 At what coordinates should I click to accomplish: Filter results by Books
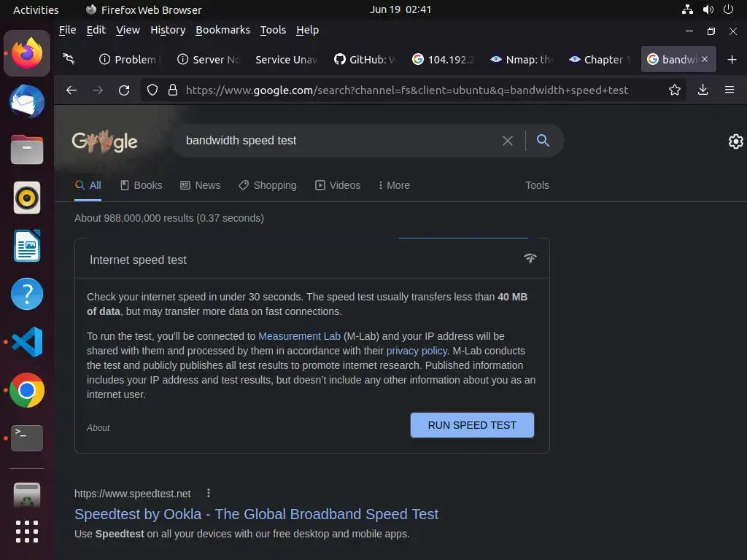pyautogui.click(x=141, y=185)
